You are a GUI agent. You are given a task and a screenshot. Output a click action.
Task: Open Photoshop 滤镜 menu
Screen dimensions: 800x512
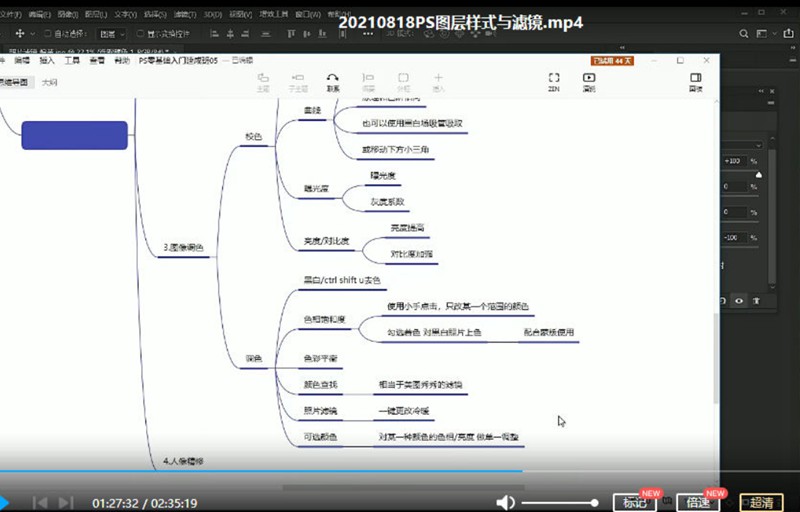(x=185, y=14)
